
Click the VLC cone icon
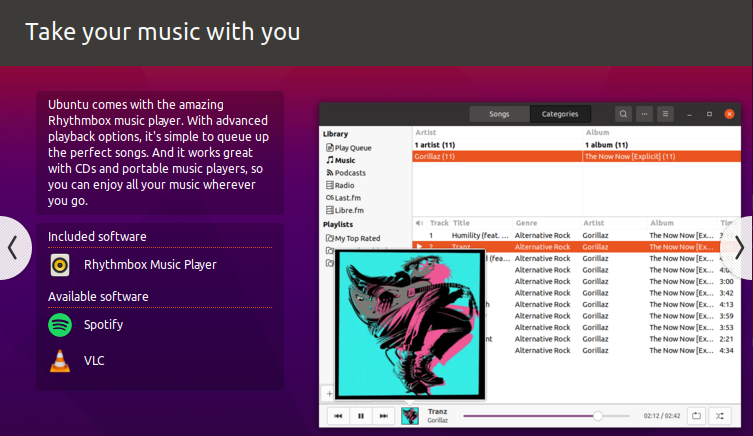[61, 360]
